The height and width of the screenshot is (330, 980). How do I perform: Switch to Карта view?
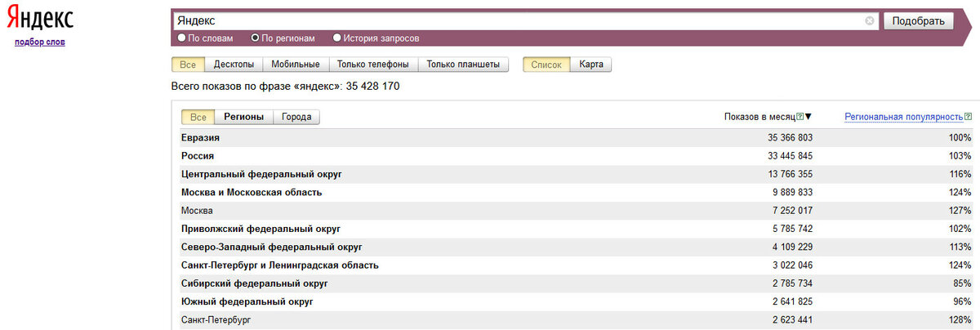[590, 65]
